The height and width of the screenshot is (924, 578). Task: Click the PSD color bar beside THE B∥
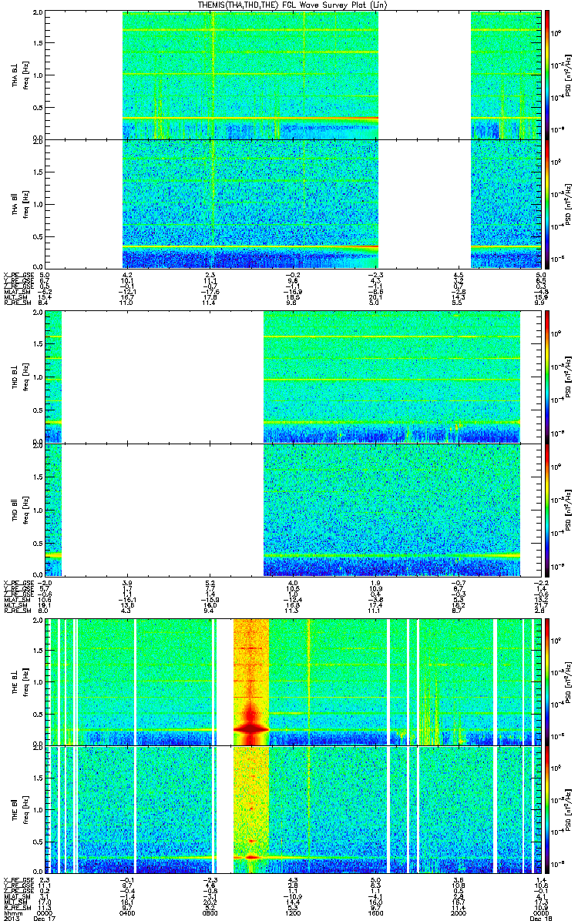tap(547, 809)
